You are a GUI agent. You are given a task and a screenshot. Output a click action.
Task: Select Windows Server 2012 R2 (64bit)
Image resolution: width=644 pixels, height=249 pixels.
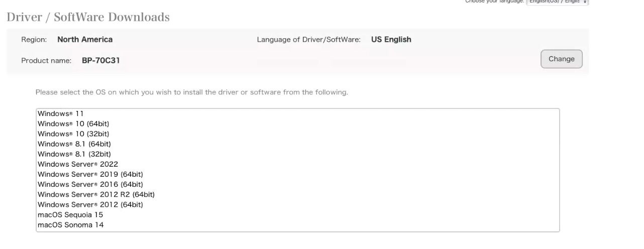[298, 194]
